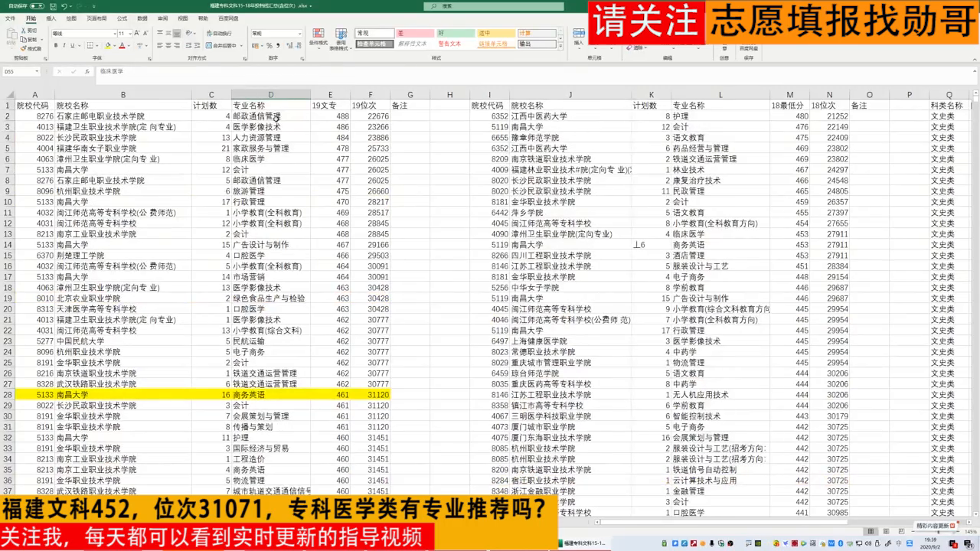
Task: Click the Format Painter (格式刷) icon
Action: [x=23, y=48]
